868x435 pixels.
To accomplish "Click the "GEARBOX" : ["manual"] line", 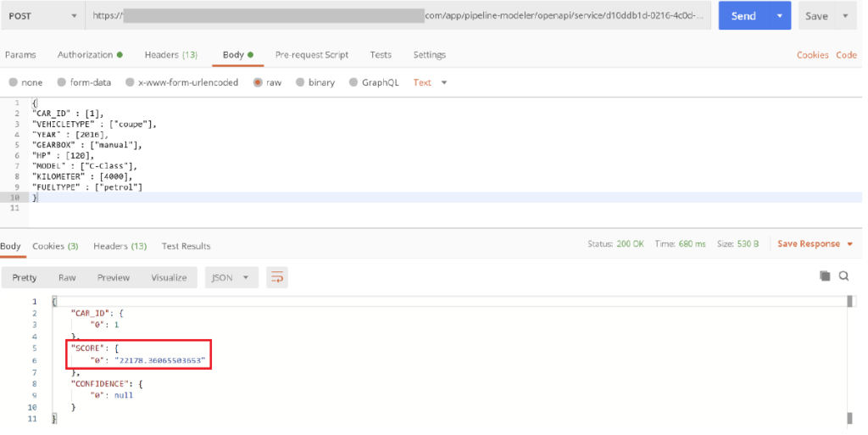I will point(87,145).
